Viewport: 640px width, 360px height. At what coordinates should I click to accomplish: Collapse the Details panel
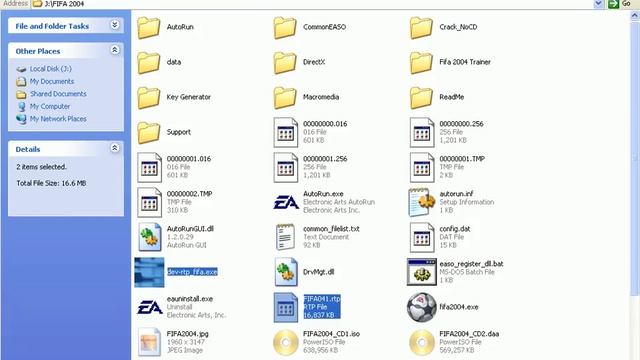point(115,148)
